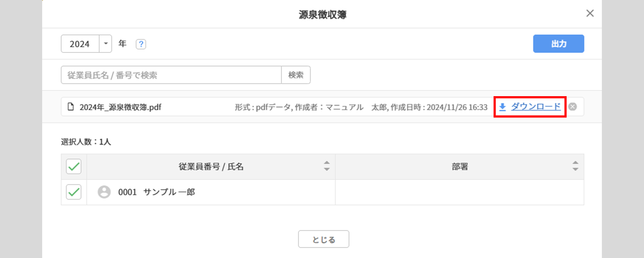Click the ダウンロード link
This screenshot has width=644, height=258.
pos(536,107)
